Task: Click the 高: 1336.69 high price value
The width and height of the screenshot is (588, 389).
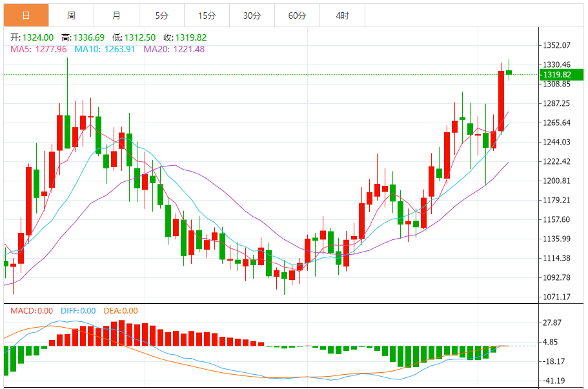Action: click(85, 37)
